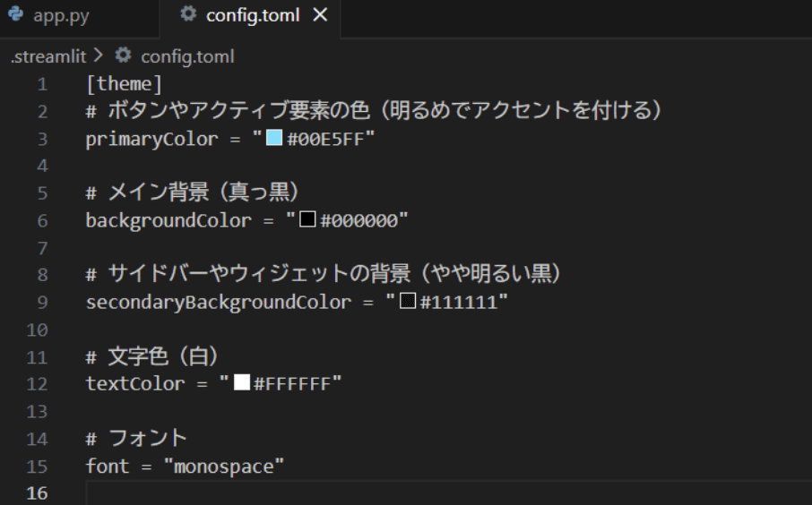Click the comment 'ボタンやアクティブ要素の色'
812x505 pixels.
click(239, 110)
